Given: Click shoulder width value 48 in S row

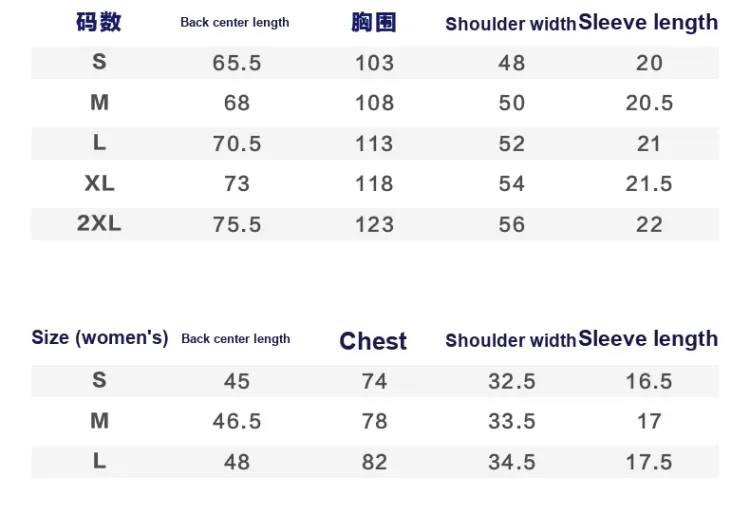Looking at the screenshot, I should (x=512, y=63).
